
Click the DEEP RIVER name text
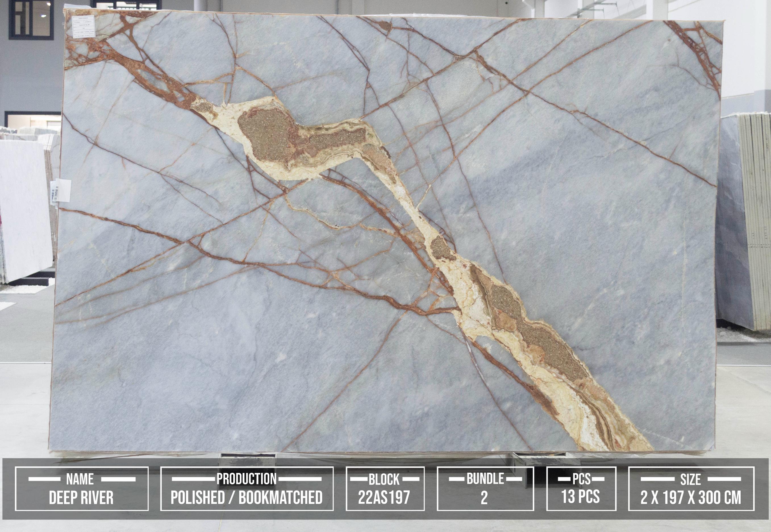point(81,498)
